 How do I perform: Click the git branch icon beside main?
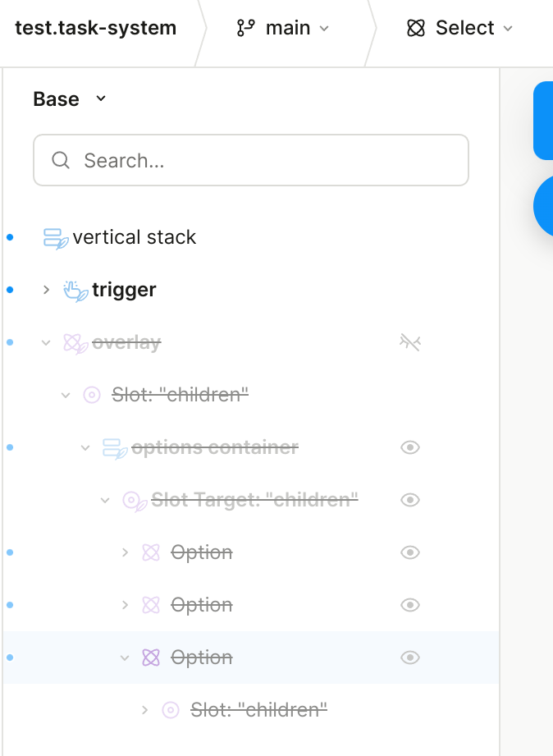pos(245,29)
